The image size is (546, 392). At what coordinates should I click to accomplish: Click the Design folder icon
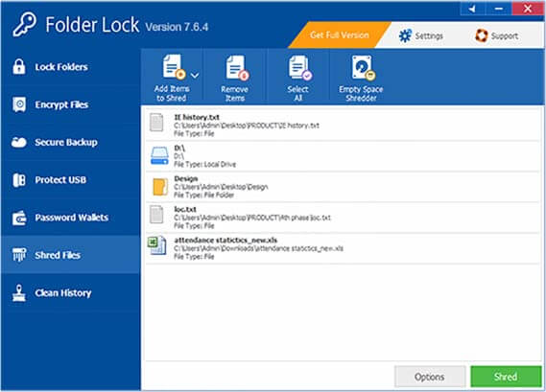click(160, 187)
